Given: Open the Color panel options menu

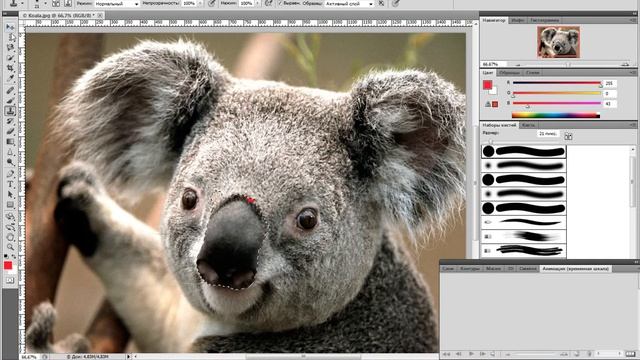Looking at the screenshot, I should [x=633, y=73].
